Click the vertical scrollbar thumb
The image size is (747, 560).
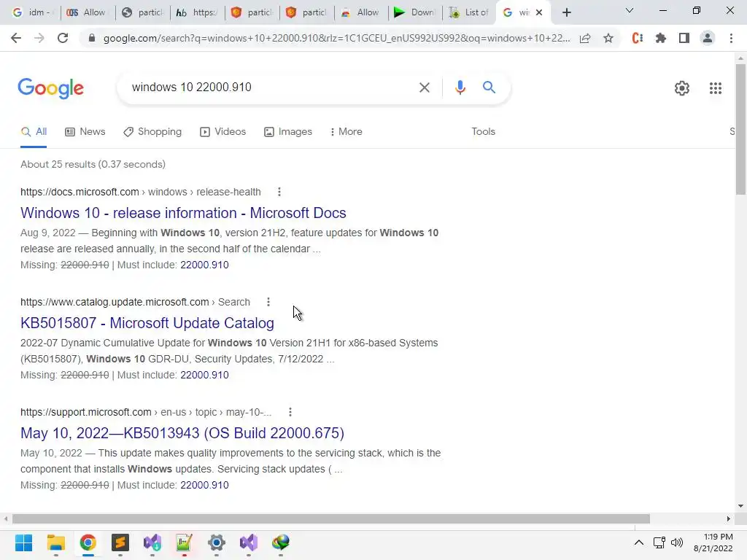tap(740, 129)
